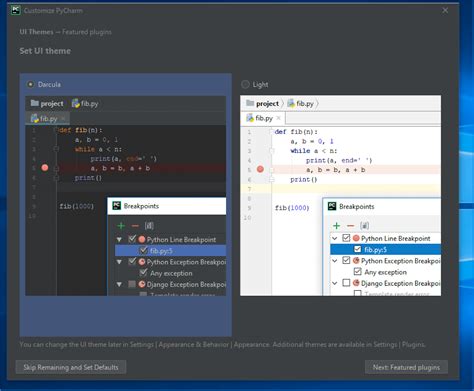Click Python Exception Breakpoint icon in Darcula tree

pos(142,262)
